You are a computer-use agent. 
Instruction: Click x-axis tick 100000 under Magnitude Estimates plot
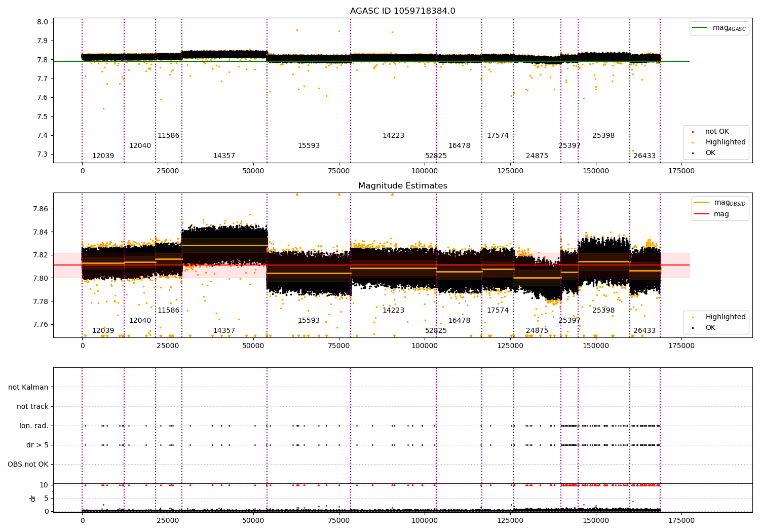tap(425, 346)
